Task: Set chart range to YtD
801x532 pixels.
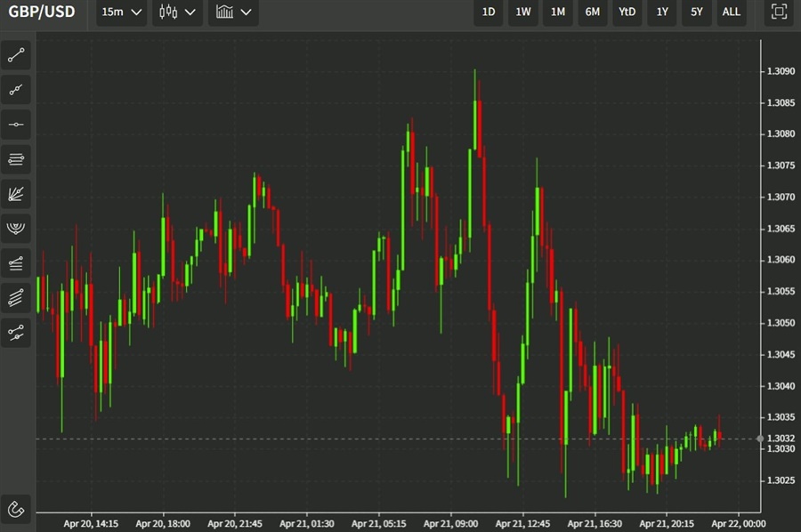Action: point(627,12)
